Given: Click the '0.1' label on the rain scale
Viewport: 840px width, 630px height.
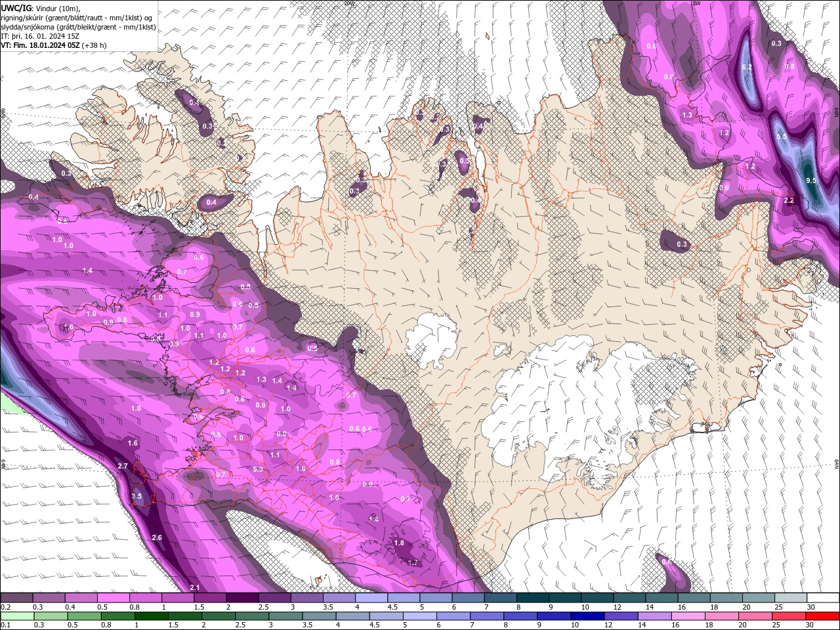Looking at the screenshot, I should (5, 625).
